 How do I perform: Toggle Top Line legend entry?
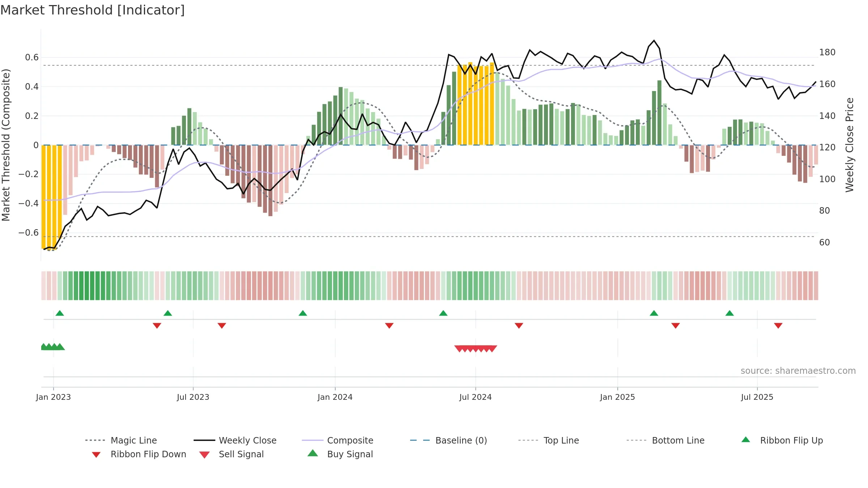tap(548, 440)
